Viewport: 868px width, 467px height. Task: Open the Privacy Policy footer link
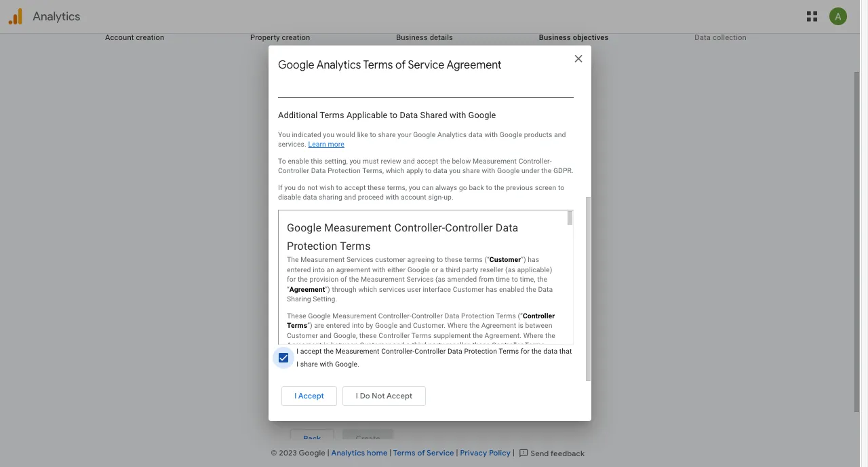pyautogui.click(x=485, y=453)
